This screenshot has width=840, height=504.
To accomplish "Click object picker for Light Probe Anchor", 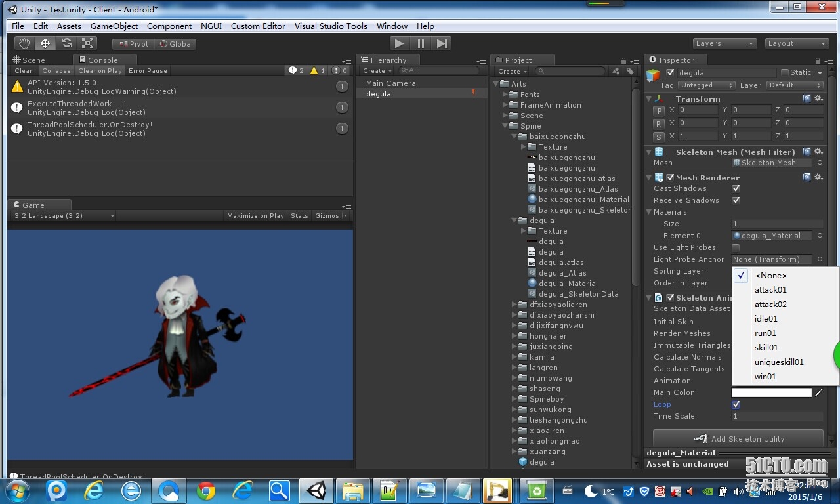I will point(820,259).
